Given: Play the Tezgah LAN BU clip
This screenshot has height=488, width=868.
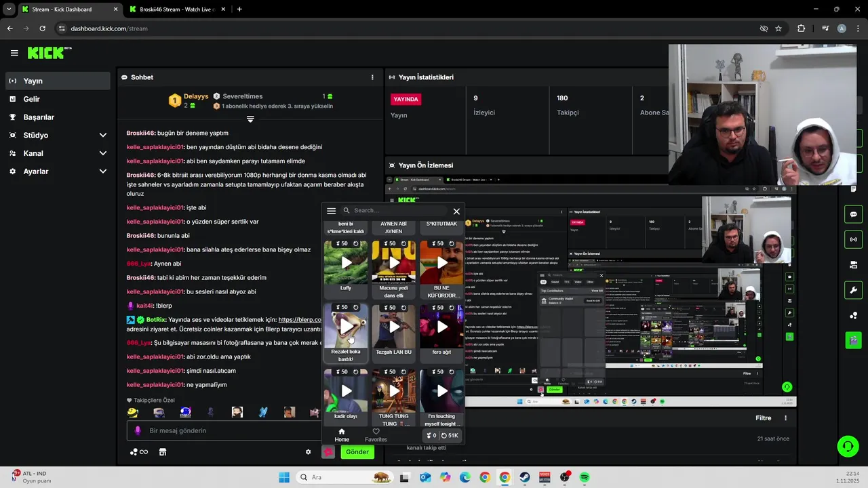Looking at the screenshot, I should click(x=394, y=327).
